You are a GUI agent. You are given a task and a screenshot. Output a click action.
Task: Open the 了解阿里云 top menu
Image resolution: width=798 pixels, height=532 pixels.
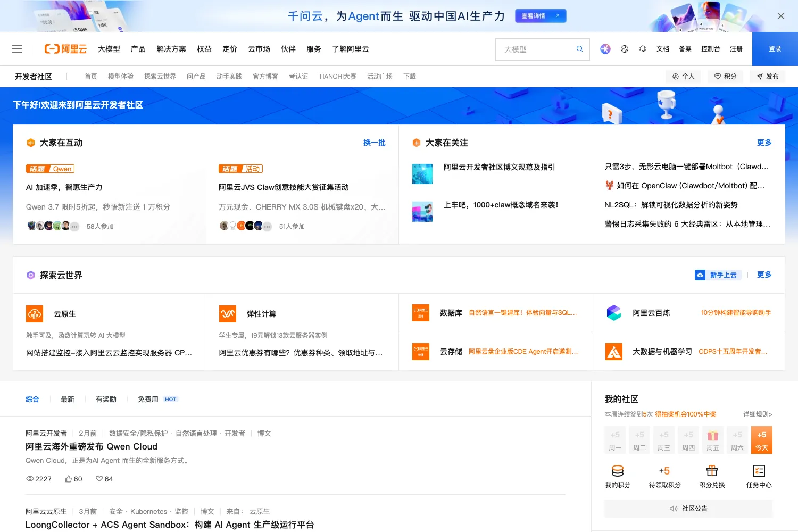pos(351,49)
